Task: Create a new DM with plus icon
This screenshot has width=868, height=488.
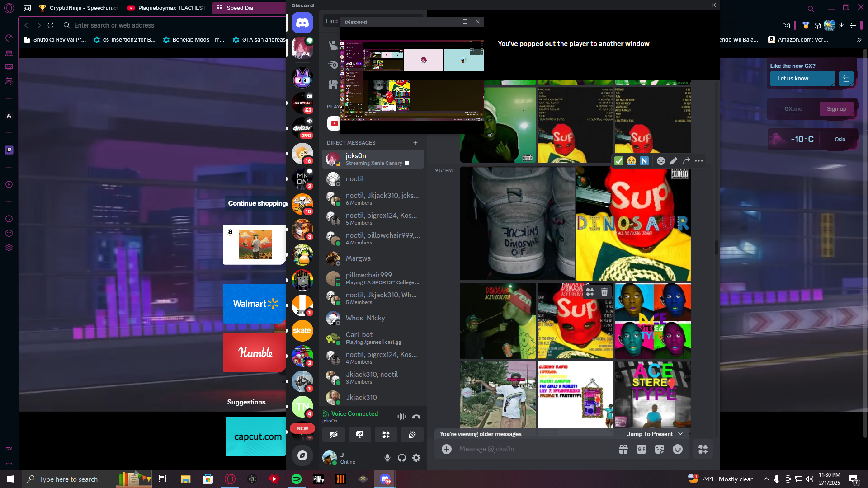Action: click(415, 143)
